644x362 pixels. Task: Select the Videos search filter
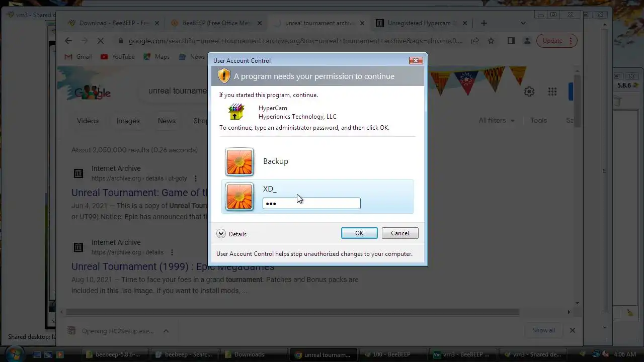tap(88, 121)
